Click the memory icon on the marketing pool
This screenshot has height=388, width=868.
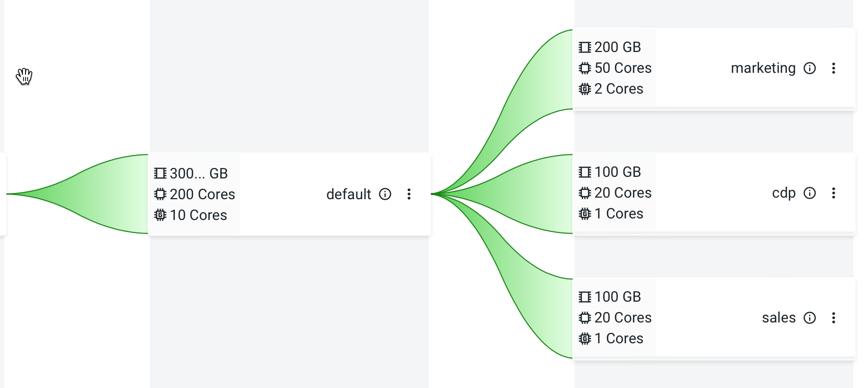585,47
